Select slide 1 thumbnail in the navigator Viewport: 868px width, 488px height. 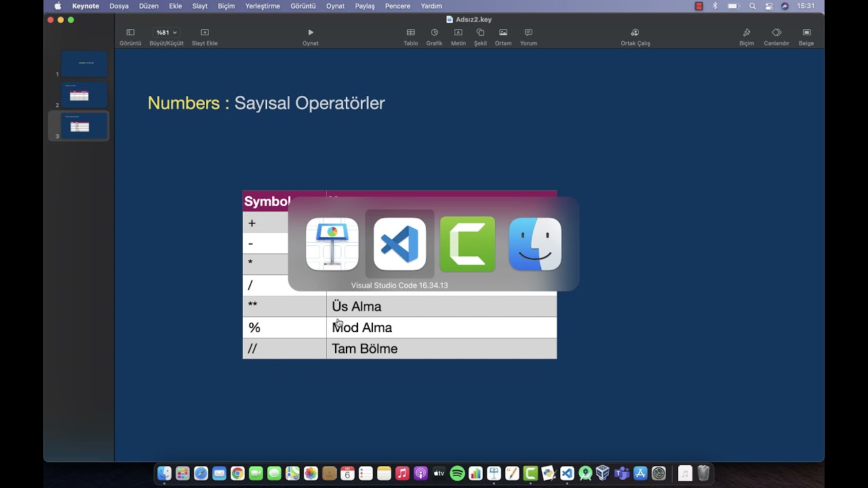coord(85,64)
